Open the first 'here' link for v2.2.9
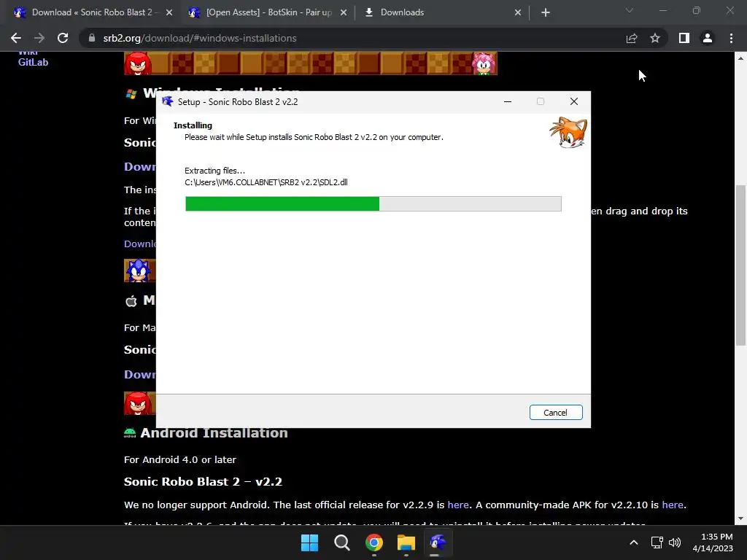 (x=458, y=505)
